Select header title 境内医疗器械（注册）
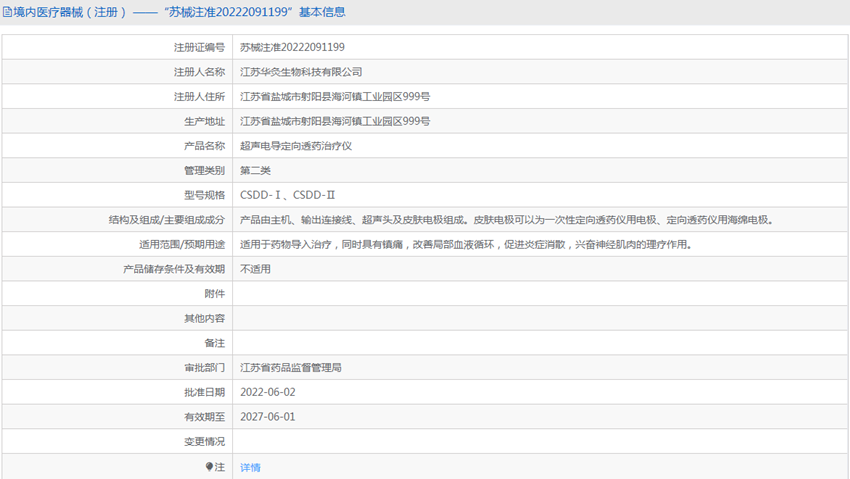Screen dimensions: 850x479 70,12
